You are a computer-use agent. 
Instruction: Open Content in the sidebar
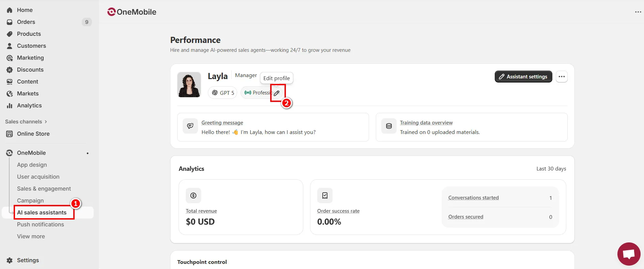pos(28,81)
